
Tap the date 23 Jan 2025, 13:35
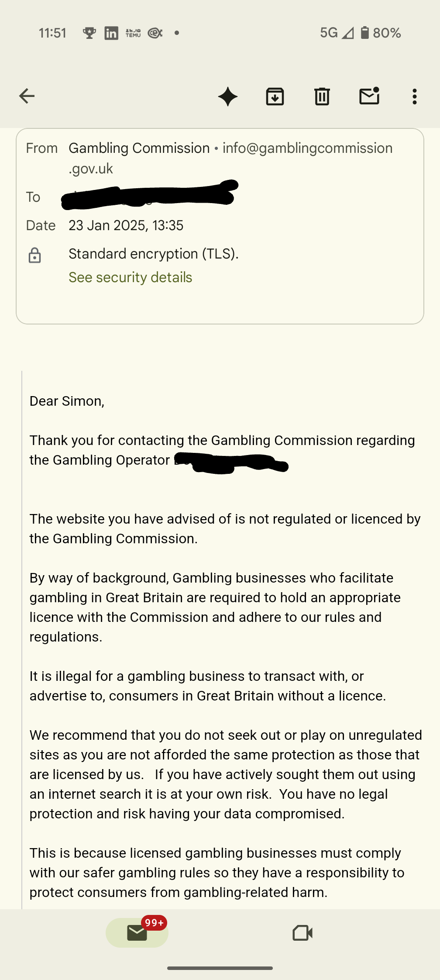(x=126, y=225)
